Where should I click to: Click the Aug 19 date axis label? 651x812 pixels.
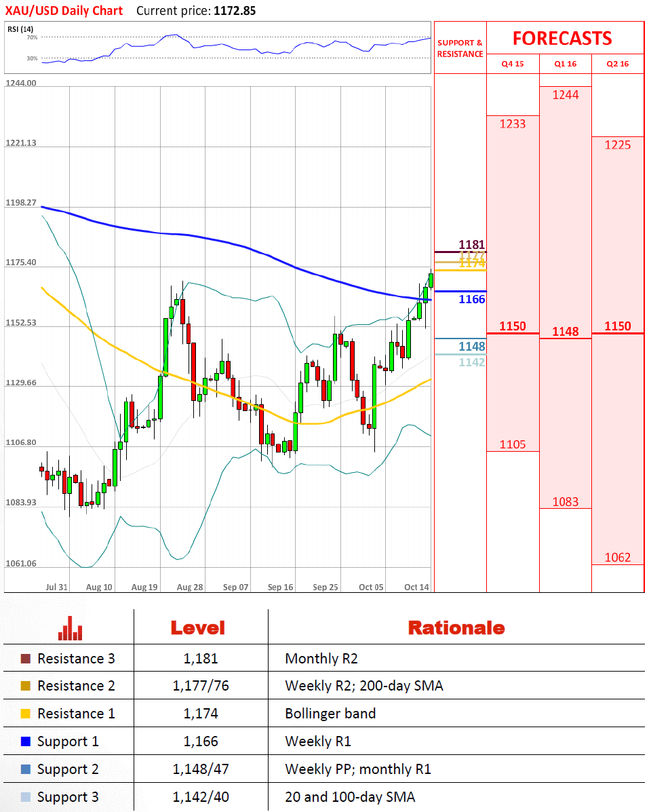[144, 587]
